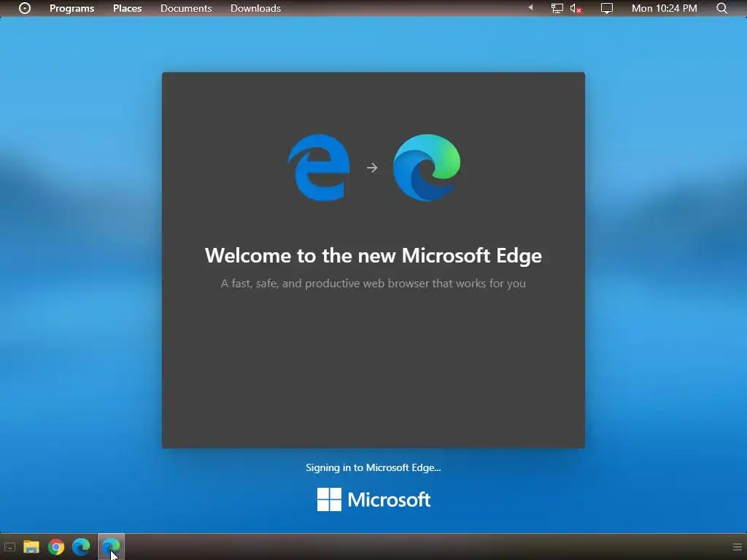The width and height of the screenshot is (747, 560).
Task: Click the new Microsoft Edge swirl logo
Action: tap(427, 168)
